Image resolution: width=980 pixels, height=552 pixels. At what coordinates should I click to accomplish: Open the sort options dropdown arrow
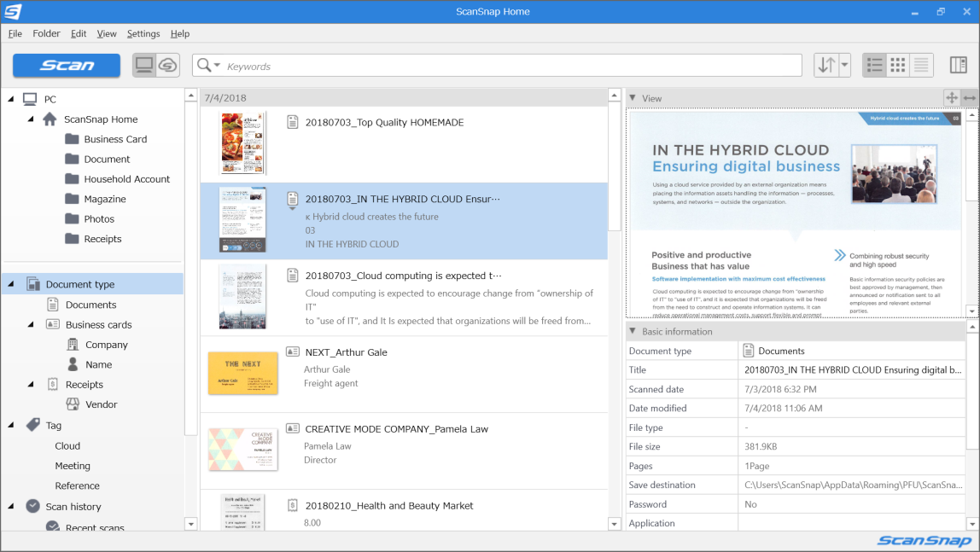tap(844, 66)
